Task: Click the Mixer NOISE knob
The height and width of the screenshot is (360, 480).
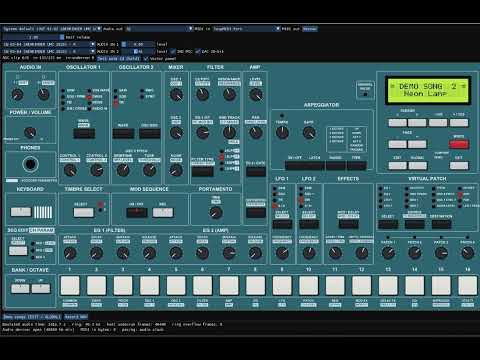Action: 176,171
